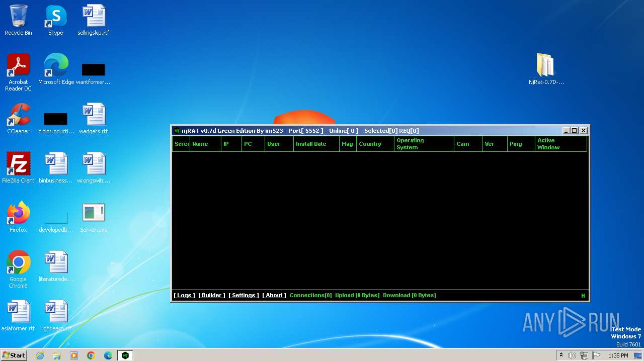Select wedgets.rtf document icon
The width and height of the screenshot is (644, 362).
click(x=93, y=119)
